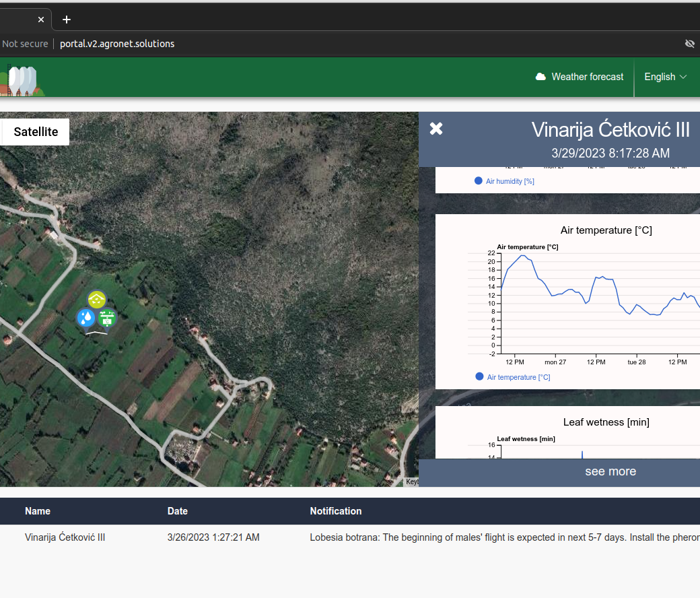Click the mon 27 axis label on temperature chart
The image size is (700, 598).
555,362
